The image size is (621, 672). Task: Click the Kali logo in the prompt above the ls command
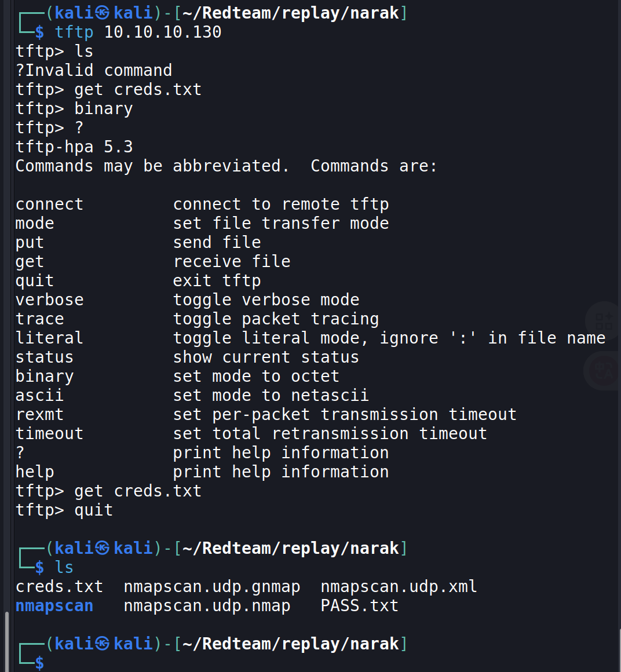(102, 548)
